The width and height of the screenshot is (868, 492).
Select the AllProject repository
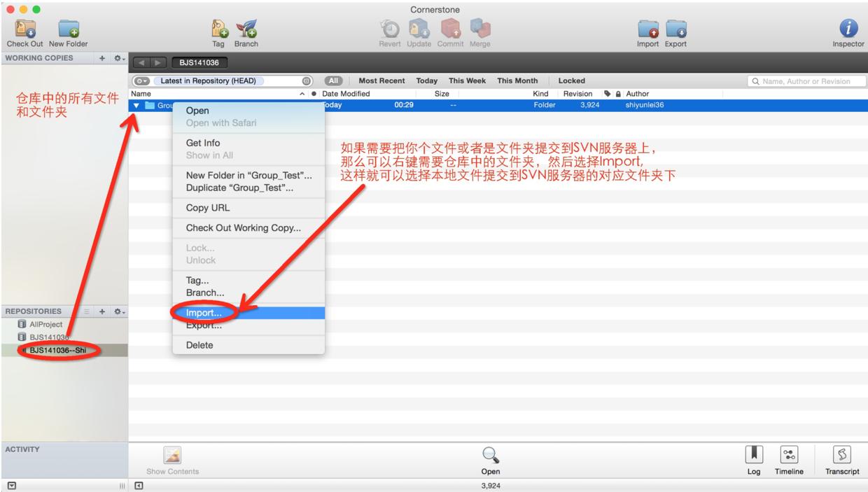click(45, 325)
